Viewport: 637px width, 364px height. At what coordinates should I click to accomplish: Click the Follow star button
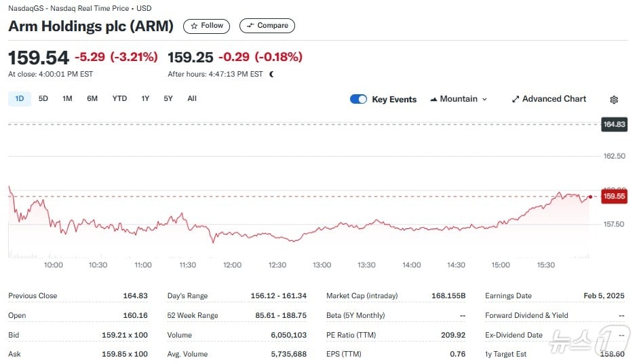[x=206, y=26]
